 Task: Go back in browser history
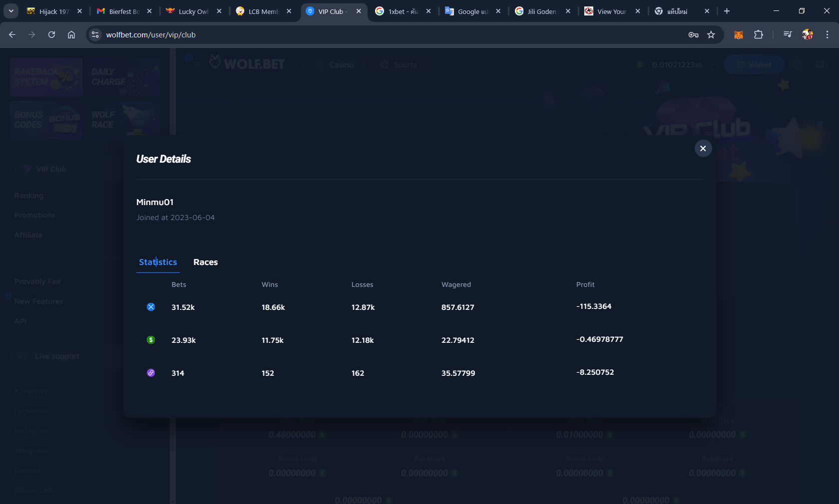point(12,34)
